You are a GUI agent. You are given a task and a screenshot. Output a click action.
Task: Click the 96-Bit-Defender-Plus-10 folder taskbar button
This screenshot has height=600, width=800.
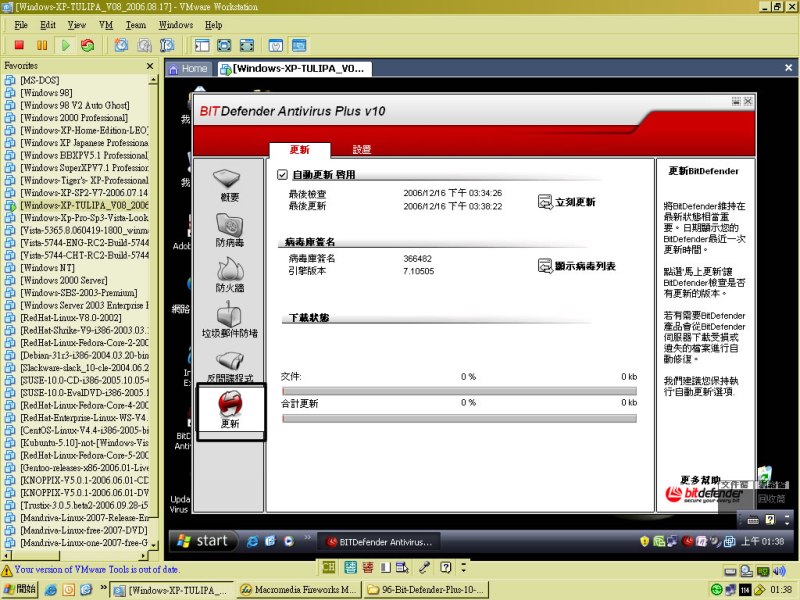pos(426,590)
